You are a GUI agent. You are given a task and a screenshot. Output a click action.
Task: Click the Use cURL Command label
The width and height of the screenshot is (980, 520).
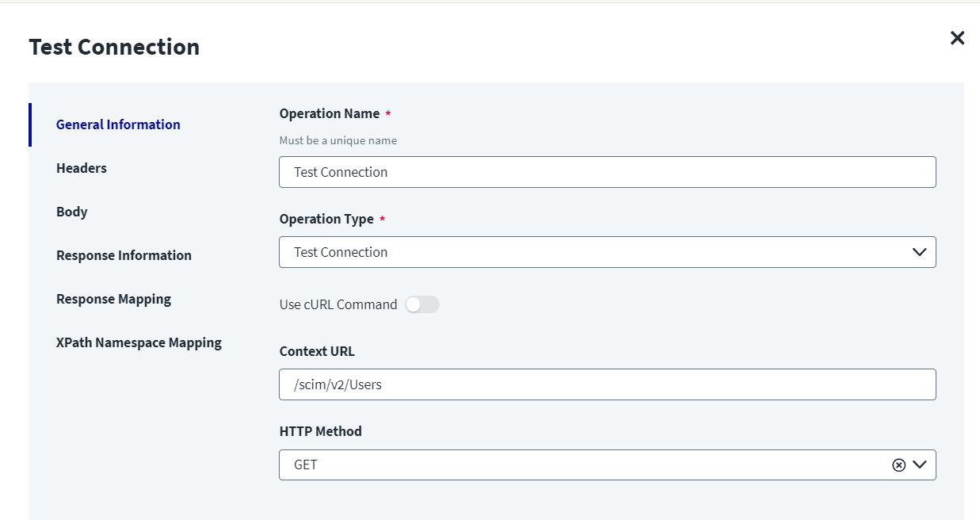tap(338, 304)
